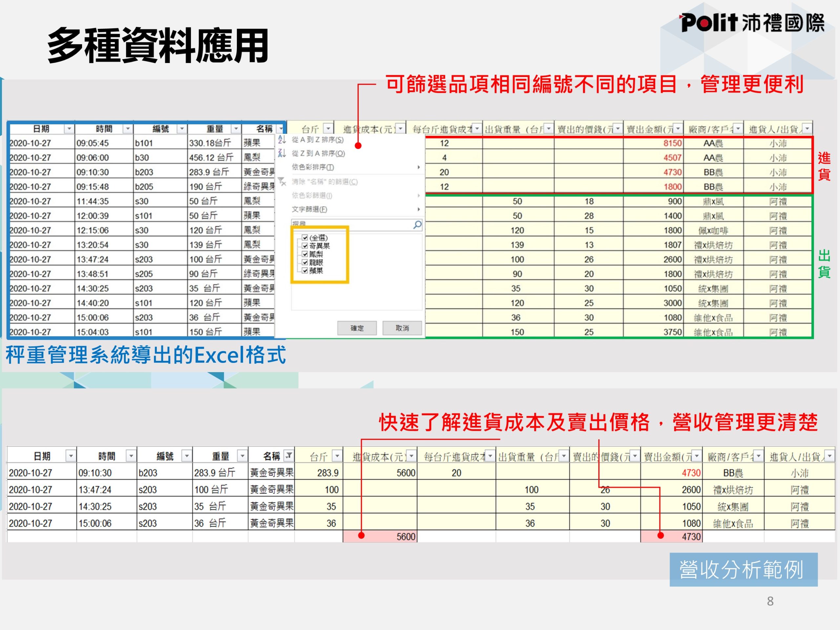Image resolution: width=840 pixels, height=630 pixels.
Task: Toggle the 蘋果 filter checkbox
Action: click(304, 270)
